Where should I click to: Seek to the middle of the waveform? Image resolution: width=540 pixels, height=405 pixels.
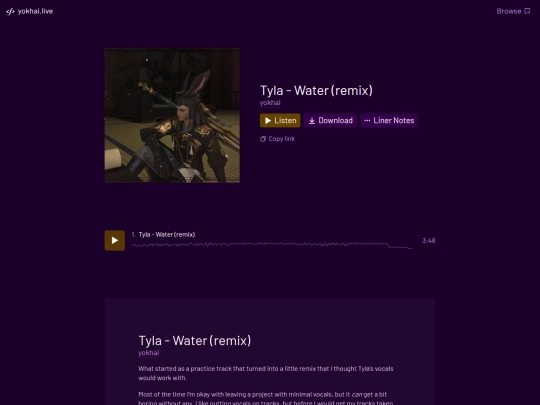272,245
